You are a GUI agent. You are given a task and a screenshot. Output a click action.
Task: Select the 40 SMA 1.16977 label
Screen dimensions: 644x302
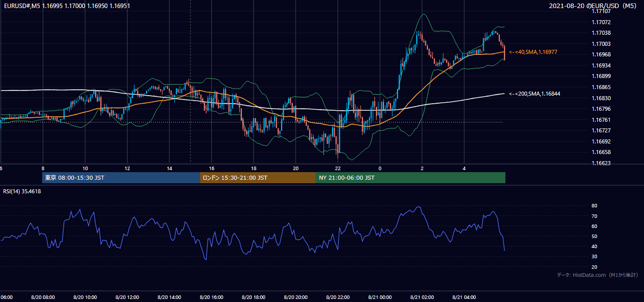[533, 52]
